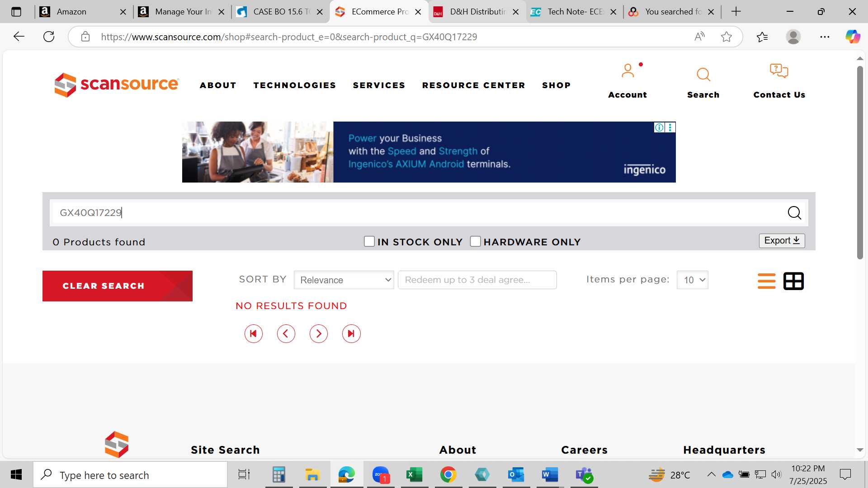Open the tab actions menu icon
868x488 pixels.
(x=16, y=12)
